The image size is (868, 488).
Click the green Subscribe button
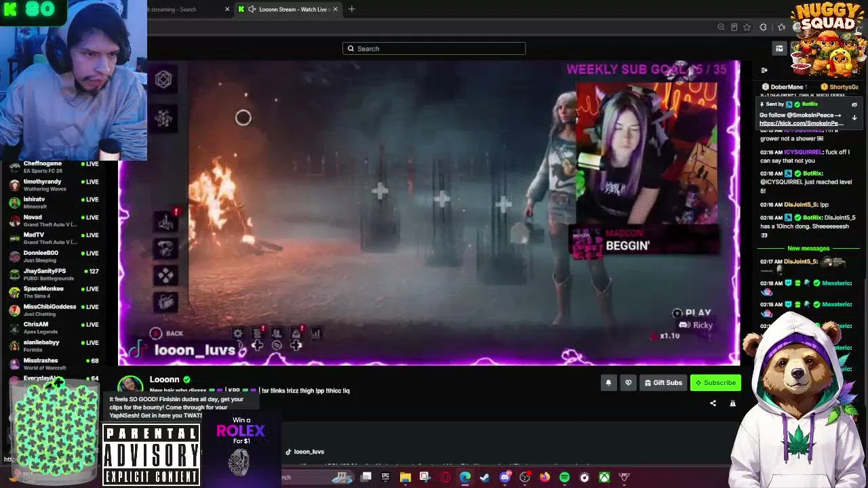715,383
